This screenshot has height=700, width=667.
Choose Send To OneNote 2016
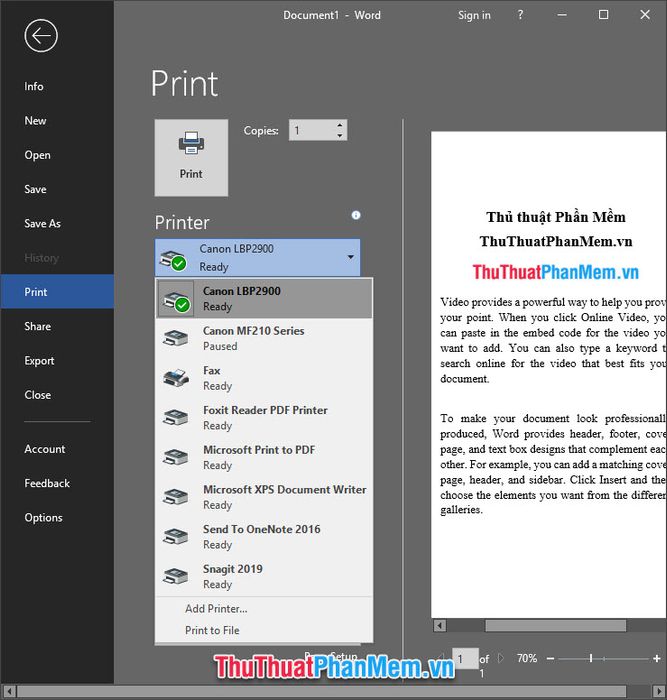pyautogui.click(x=264, y=537)
